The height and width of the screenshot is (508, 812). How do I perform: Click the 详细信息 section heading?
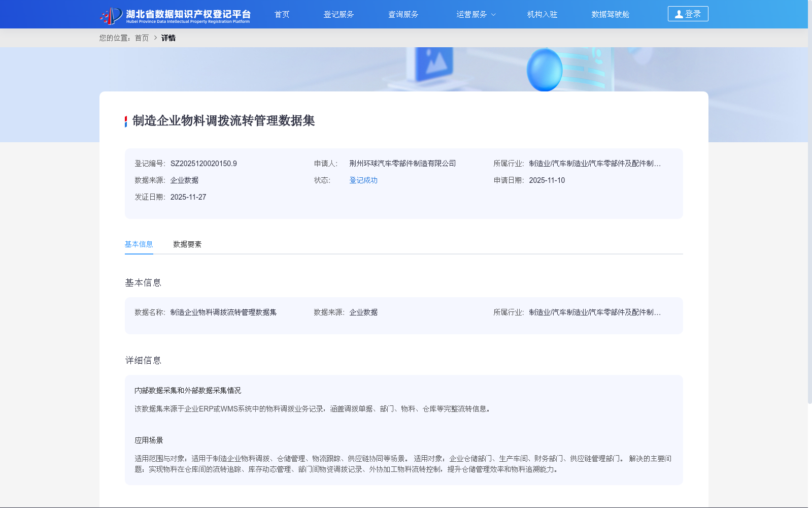[x=143, y=361]
